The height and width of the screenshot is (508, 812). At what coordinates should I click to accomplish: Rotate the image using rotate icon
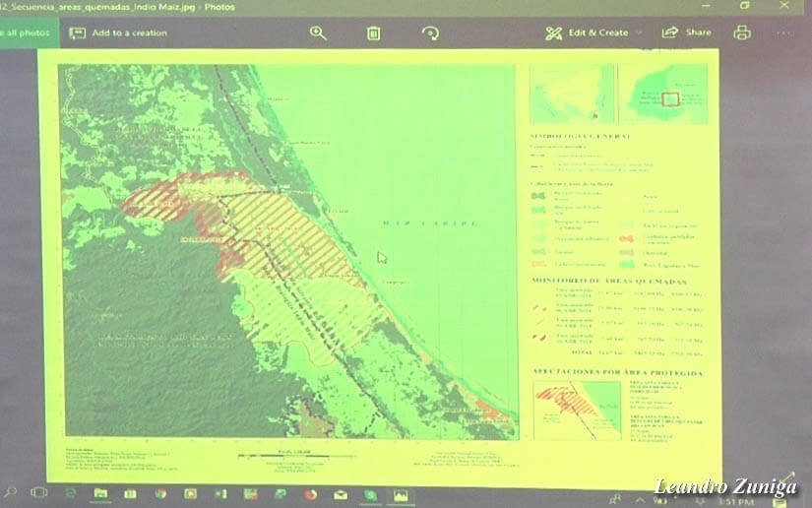coord(430,32)
